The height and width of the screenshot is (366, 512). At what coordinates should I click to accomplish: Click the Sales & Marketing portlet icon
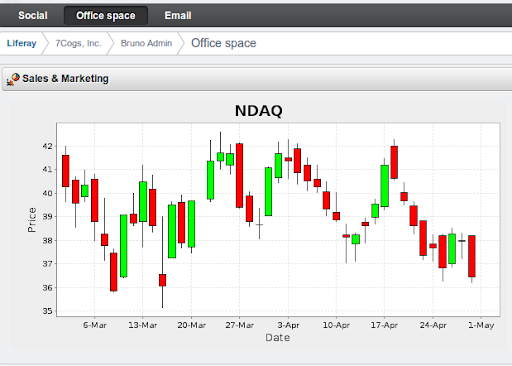tap(13, 79)
